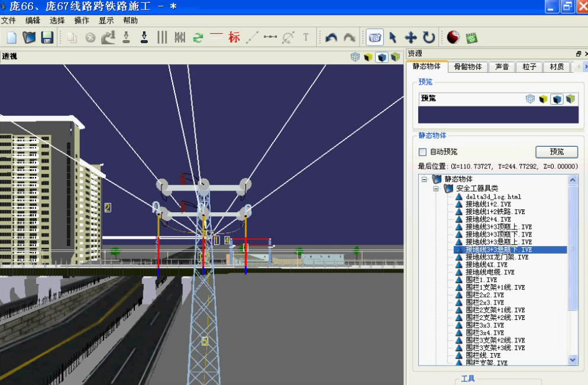Viewport: 588px width, 385px height.
Task: Select the horizontal dimension line tool
Action: [x=270, y=37]
